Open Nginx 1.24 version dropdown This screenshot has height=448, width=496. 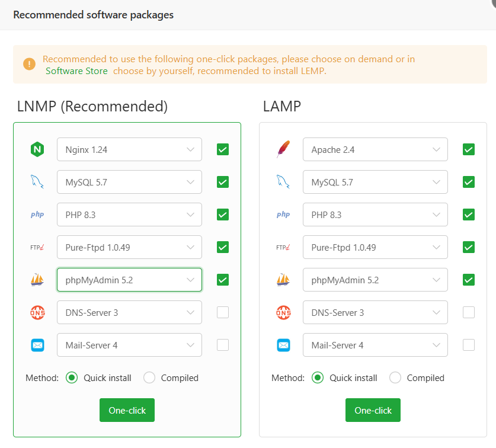tap(129, 149)
